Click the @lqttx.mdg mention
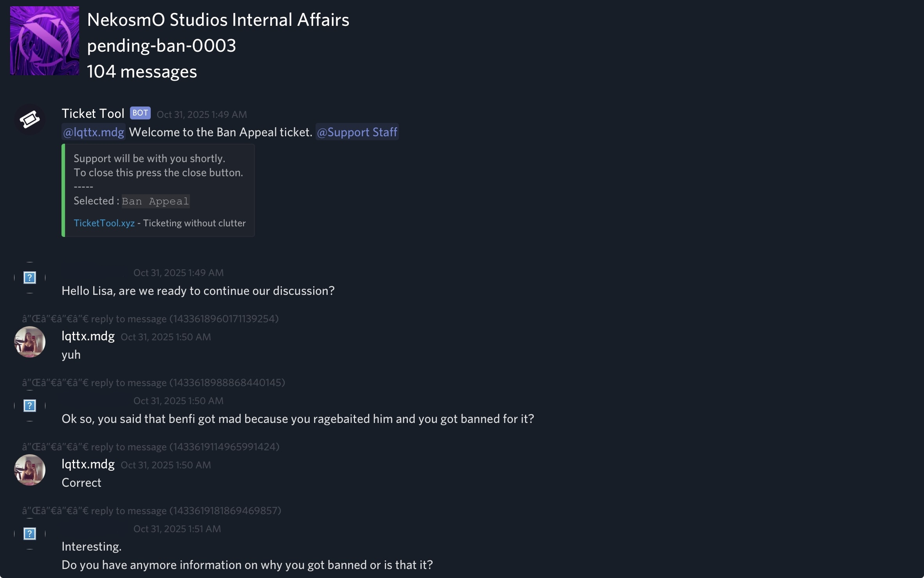 coord(94,132)
